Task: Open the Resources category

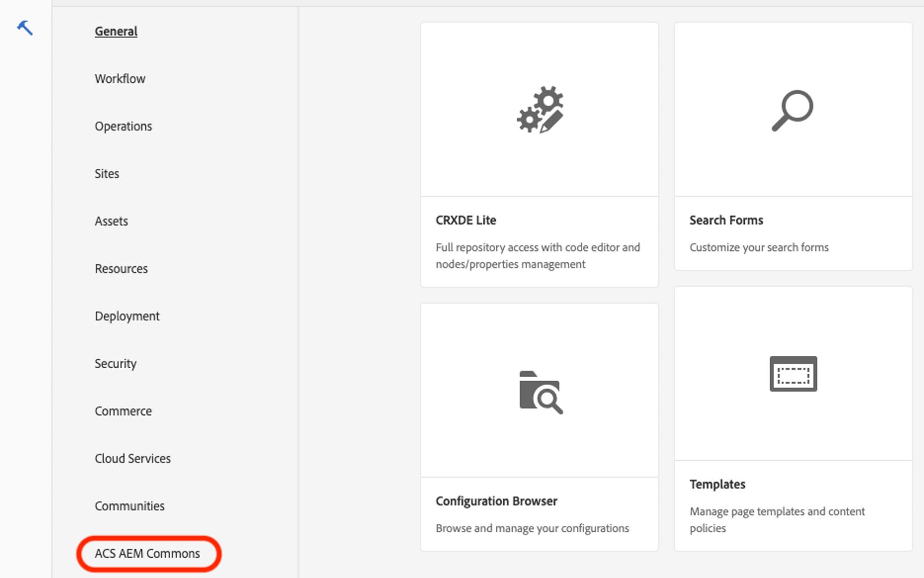Action: click(x=121, y=269)
